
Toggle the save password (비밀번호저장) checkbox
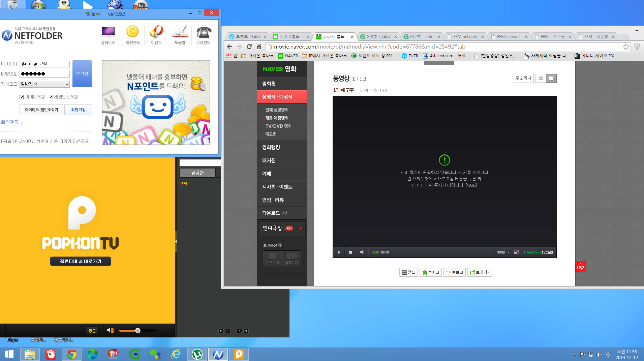[x=51, y=97]
